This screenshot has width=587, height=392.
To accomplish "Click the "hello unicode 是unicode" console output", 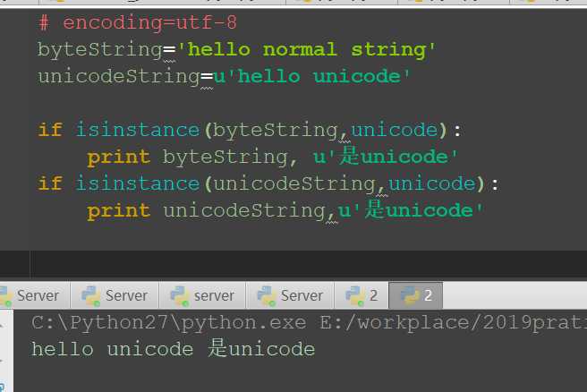I will click(173, 349).
